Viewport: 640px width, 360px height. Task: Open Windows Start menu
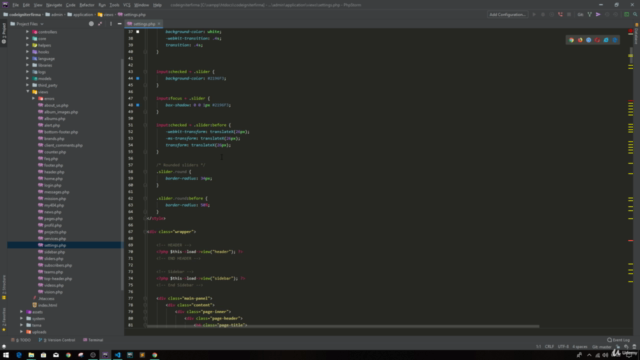point(6,355)
